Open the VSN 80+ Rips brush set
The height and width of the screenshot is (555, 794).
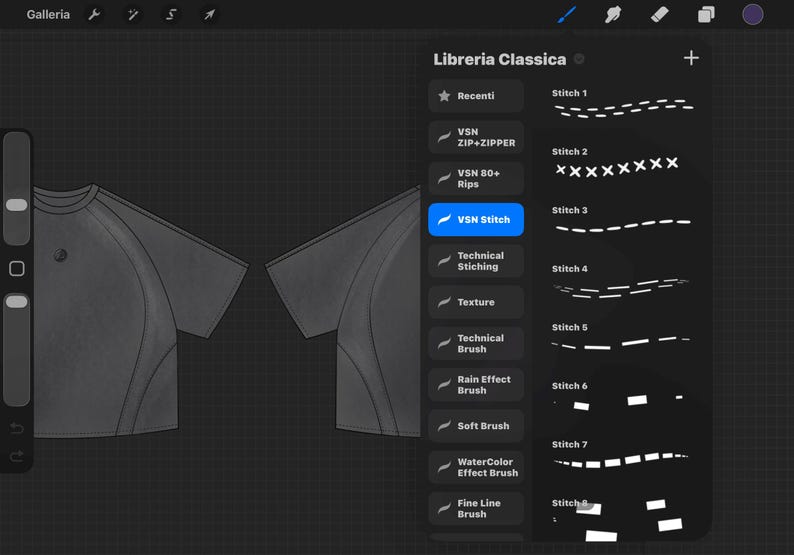click(x=476, y=178)
